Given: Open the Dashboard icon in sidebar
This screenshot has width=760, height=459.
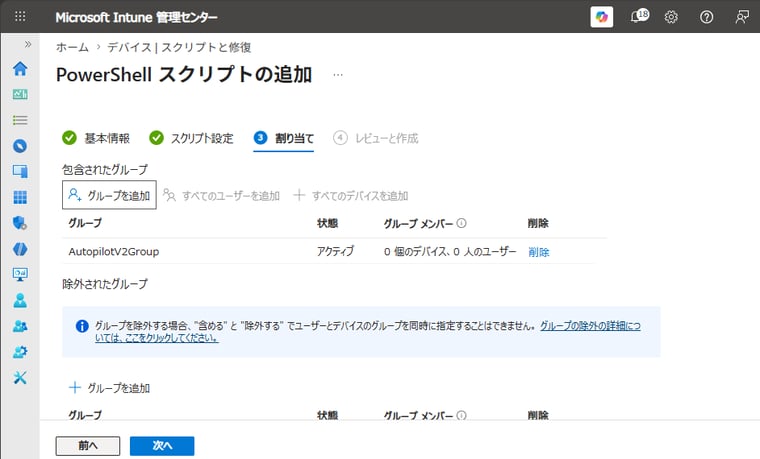Looking at the screenshot, I should click(x=20, y=94).
